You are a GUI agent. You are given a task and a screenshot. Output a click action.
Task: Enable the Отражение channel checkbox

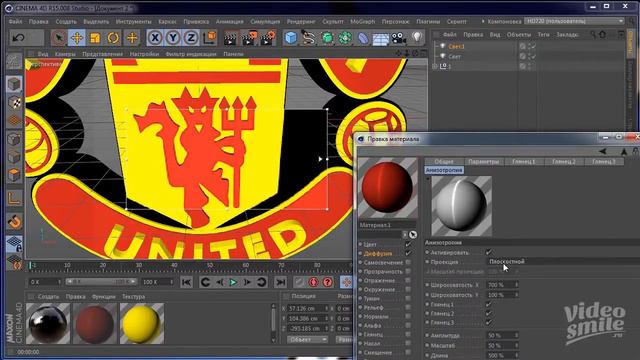408,280
